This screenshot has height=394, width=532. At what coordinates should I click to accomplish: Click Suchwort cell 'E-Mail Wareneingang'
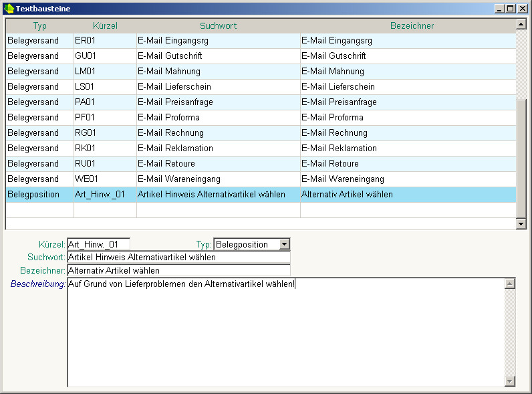219,179
